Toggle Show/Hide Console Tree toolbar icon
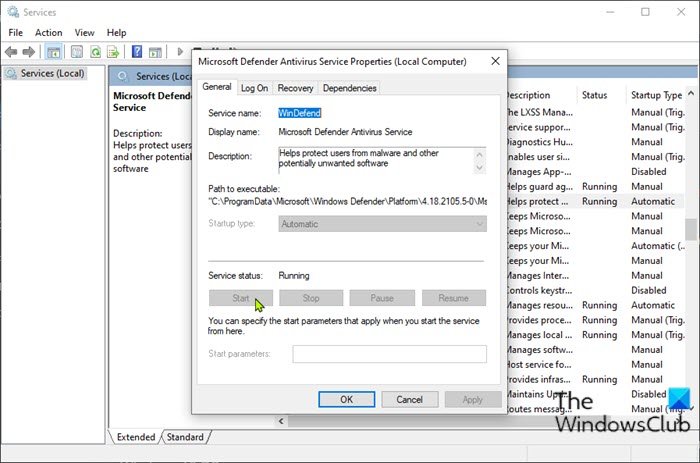Image resolution: width=700 pixels, height=463 pixels. (x=54, y=52)
